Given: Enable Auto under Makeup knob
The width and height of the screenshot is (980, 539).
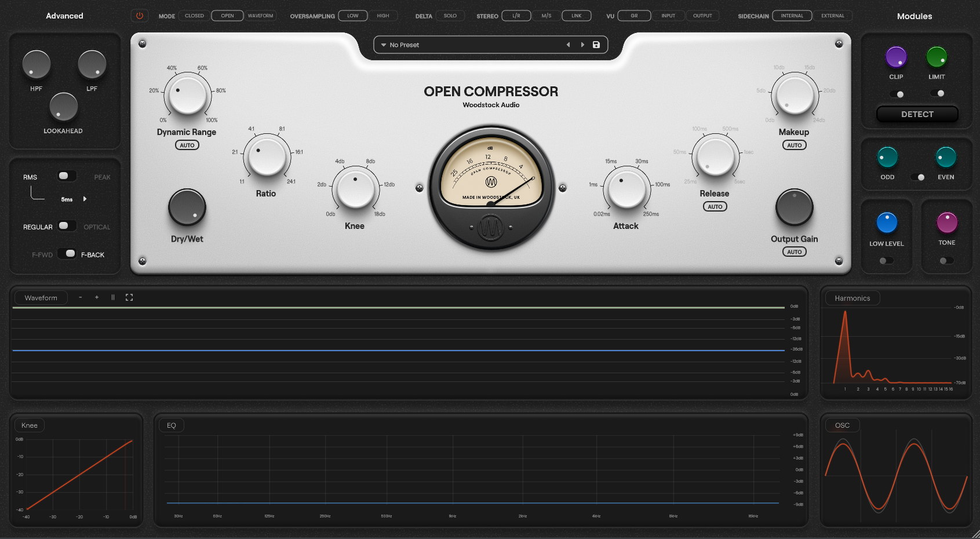Looking at the screenshot, I should click(x=794, y=145).
